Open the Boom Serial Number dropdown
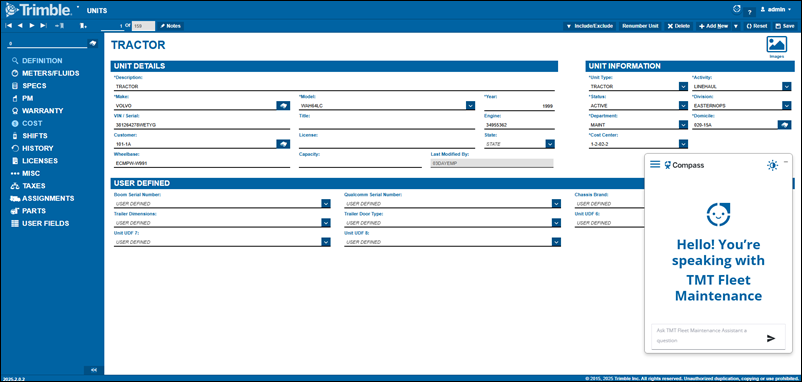Screen dimensions: 802x382 click(326, 204)
